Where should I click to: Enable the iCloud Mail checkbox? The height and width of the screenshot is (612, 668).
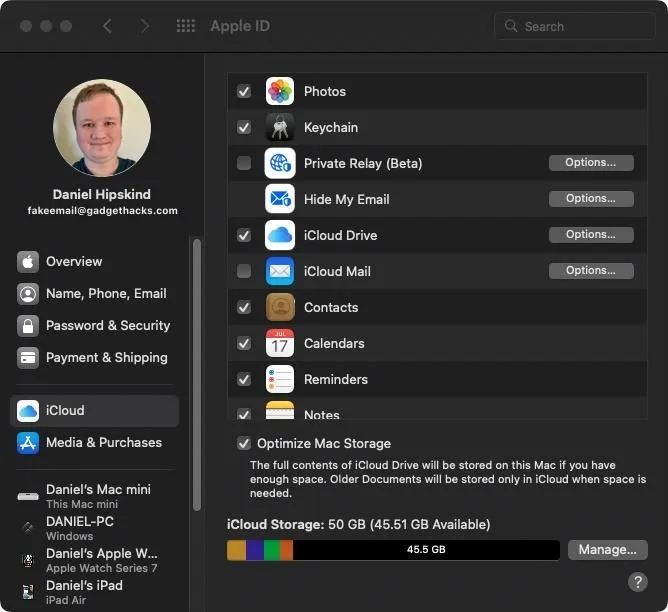pyautogui.click(x=244, y=271)
